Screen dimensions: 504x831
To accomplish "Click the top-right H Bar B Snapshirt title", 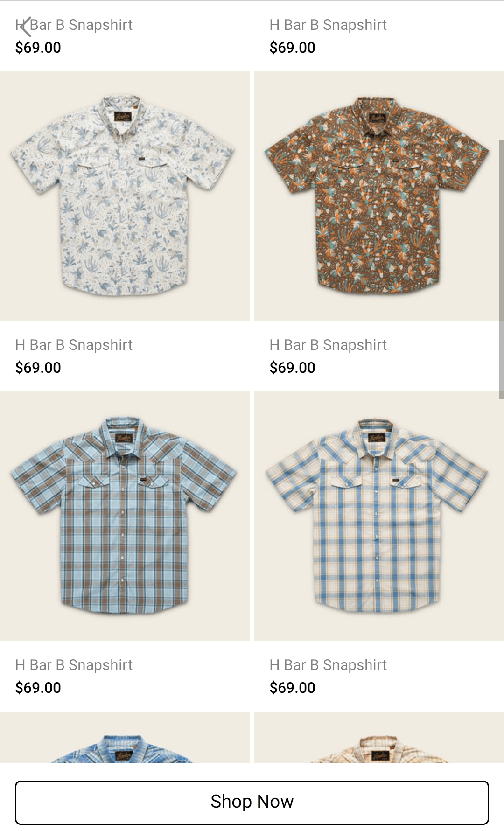I will [328, 25].
